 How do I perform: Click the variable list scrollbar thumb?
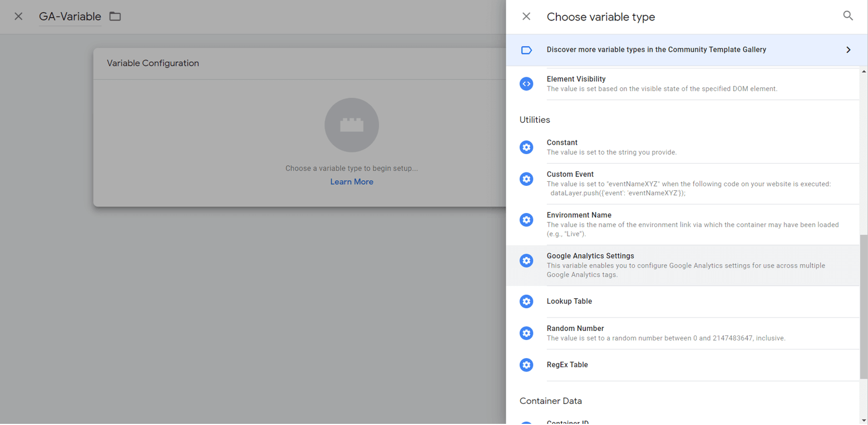click(864, 307)
